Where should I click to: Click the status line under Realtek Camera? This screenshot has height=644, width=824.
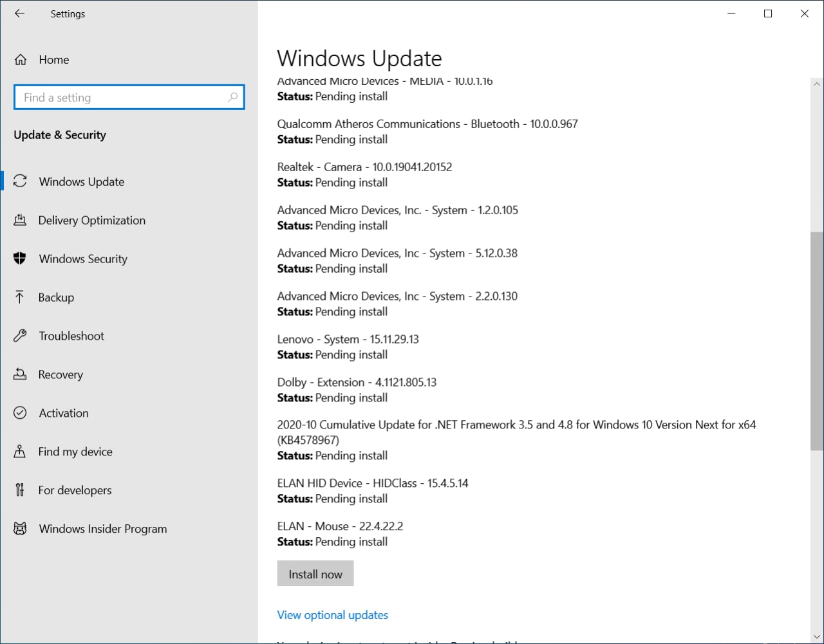[x=332, y=183]
